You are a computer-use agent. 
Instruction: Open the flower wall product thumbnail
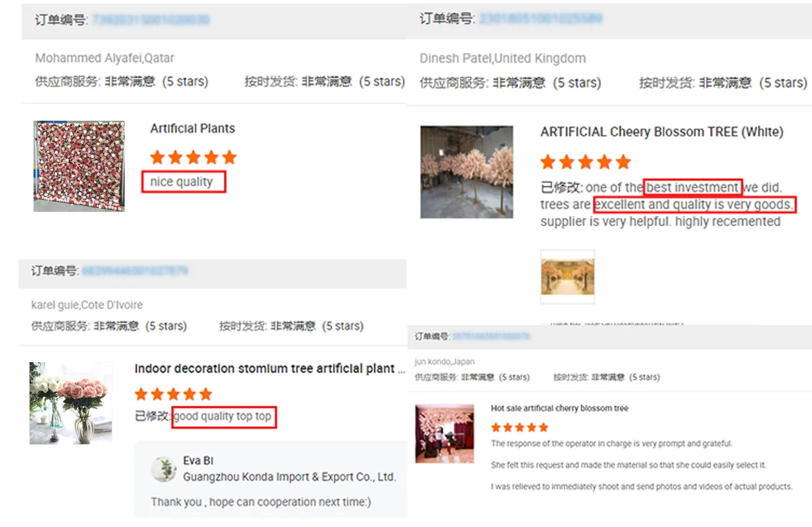point(79,166)
